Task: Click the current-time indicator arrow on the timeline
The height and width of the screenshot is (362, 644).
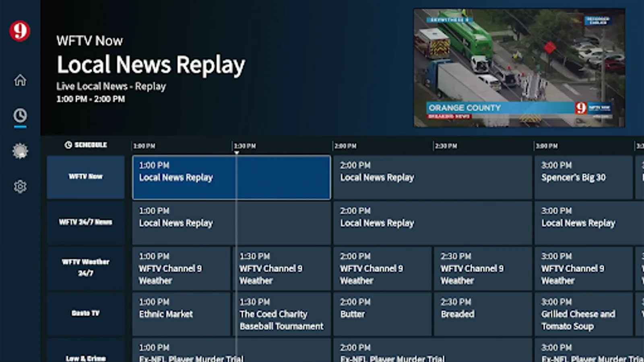Action: tap(237, 153)
